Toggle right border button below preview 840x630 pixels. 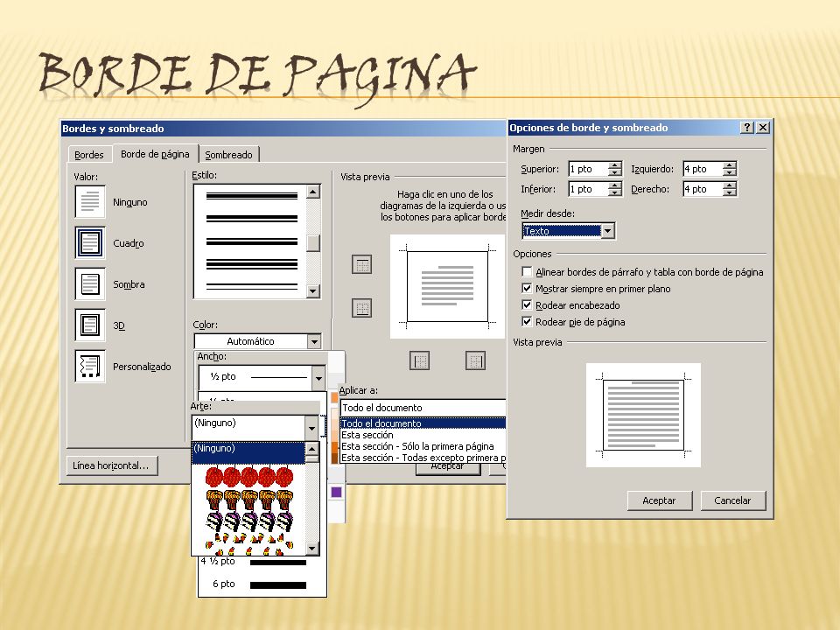coord(475,360)
